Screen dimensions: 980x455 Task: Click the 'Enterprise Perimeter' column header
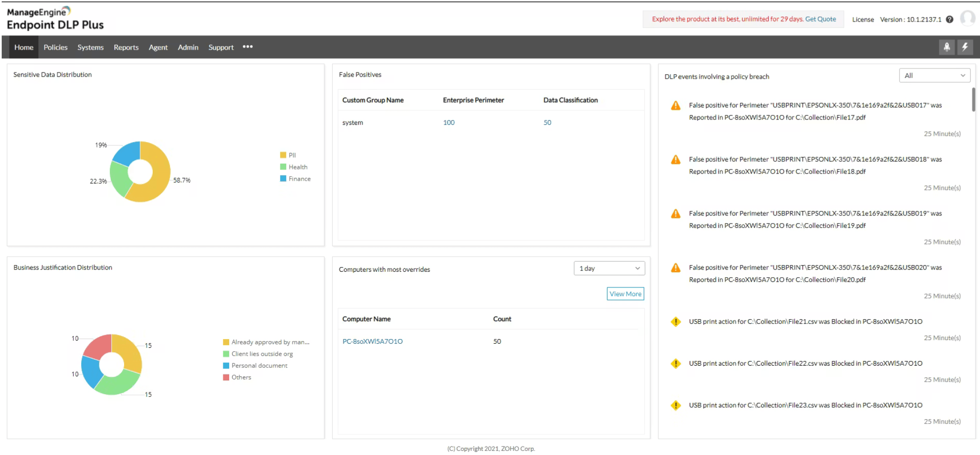coord(473,100)
